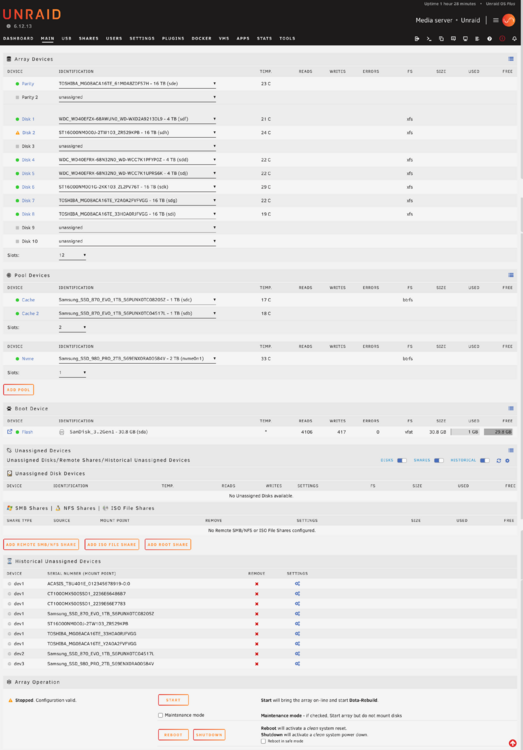Click the Logout icon in the header
This screenshot has width=523, height=750.
tap(417, 39)
